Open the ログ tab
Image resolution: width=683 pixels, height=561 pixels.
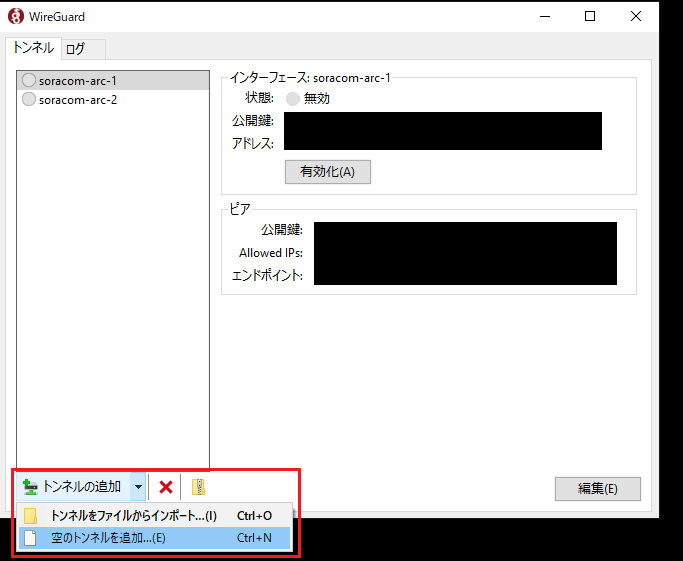coord(83,49)
